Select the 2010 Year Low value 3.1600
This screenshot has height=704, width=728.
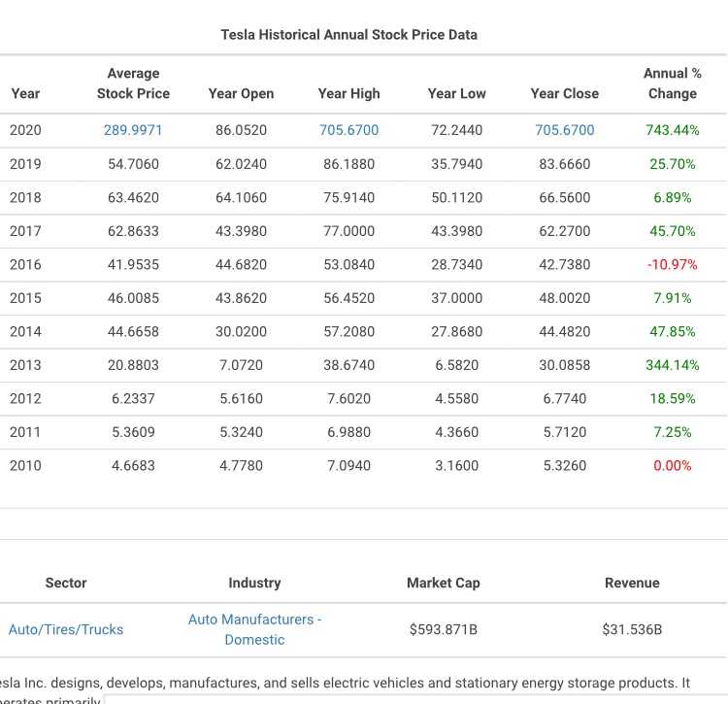[456, 465]
